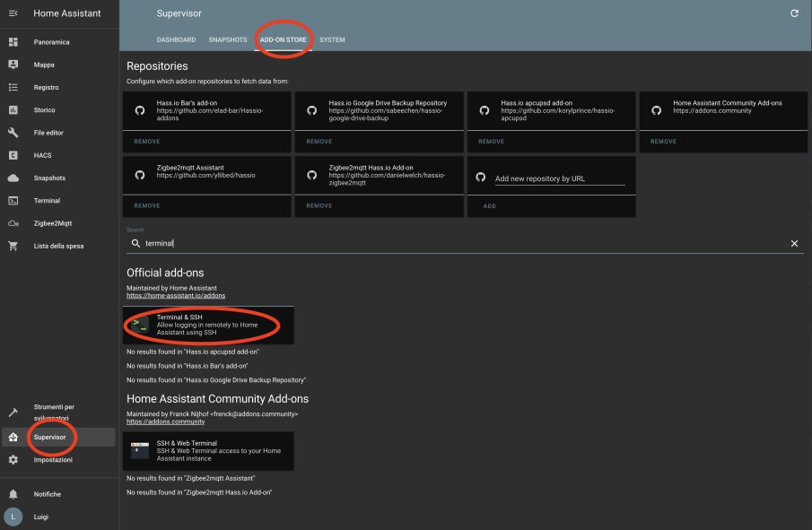
Task: Click GitHub icon of Google Drive Backup Repository
Action: pyautogui.click(x=311, y=110)
